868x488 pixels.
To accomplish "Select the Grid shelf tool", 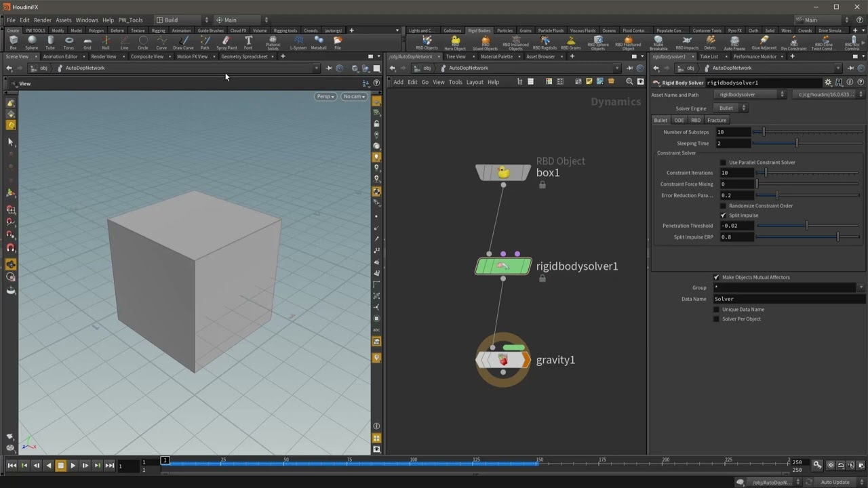I will tap(87, 43).
